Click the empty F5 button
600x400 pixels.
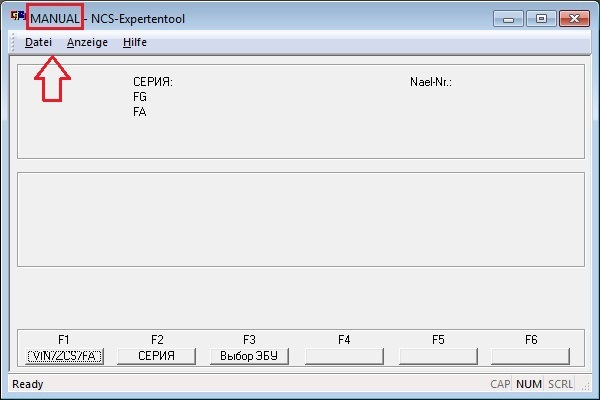pos(438,356)
